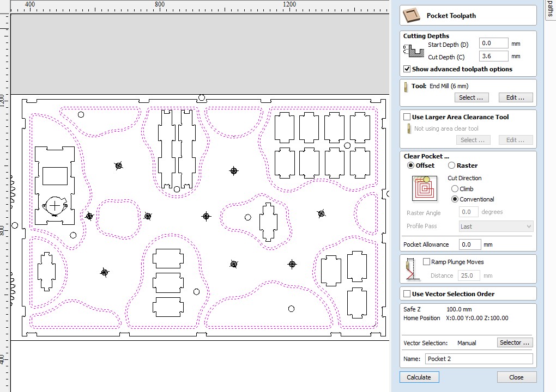Click the horizontal ruler at 800

160,4
